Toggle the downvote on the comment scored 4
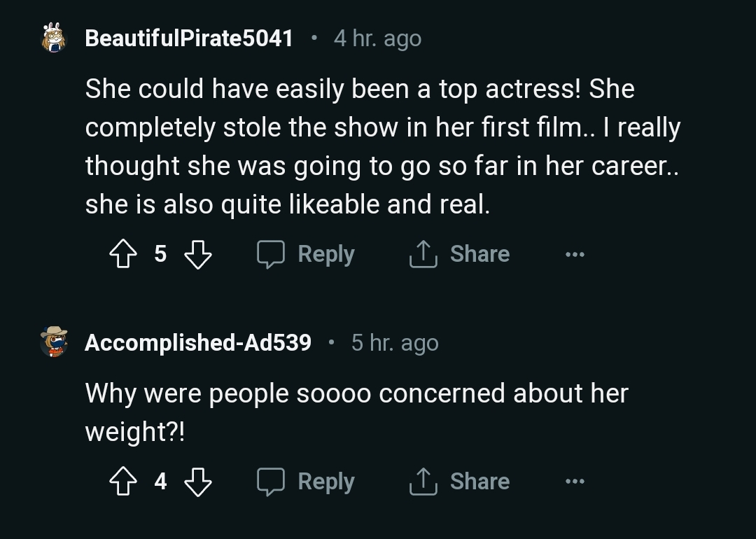The width and height of the screenshot is (756, 539). tap(198, 482)
